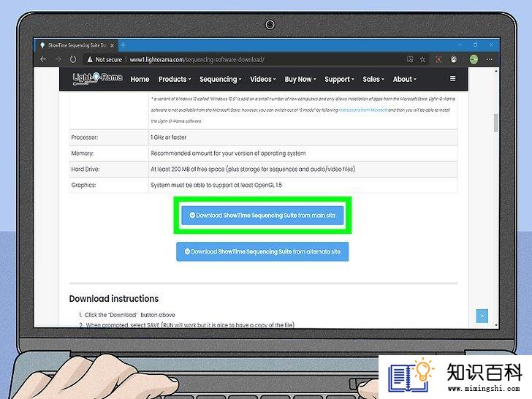Click the Download instructions heading
The width and height of the screenshot is (532, 399).
click(114, 299)
